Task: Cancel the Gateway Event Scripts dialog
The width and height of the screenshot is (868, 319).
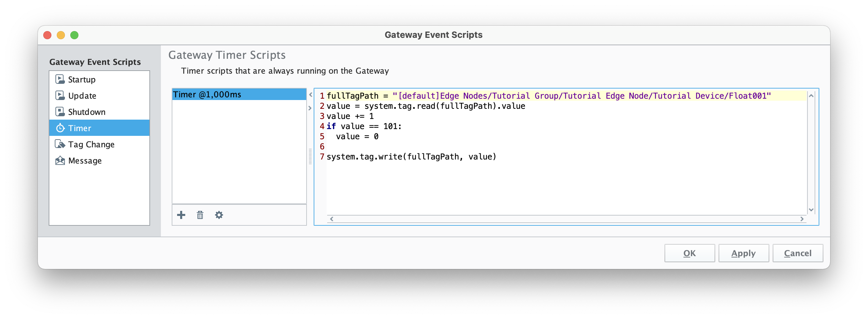Action: coord(797,253)
